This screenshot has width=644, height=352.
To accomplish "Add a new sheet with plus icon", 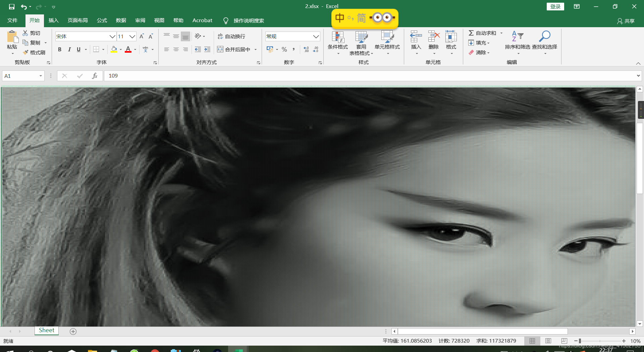I will pyautogui.click(x=73, y=332).
